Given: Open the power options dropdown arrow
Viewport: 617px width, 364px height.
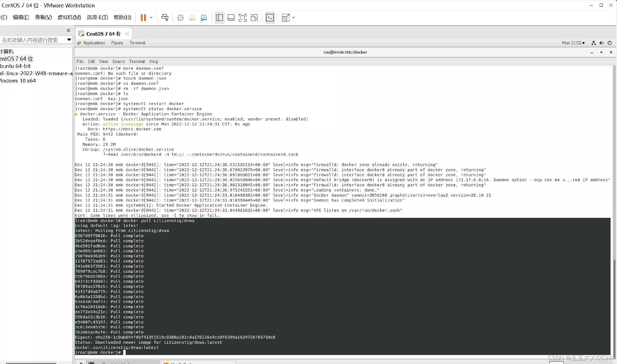Looking at the screenshot, I should [151, 18].
